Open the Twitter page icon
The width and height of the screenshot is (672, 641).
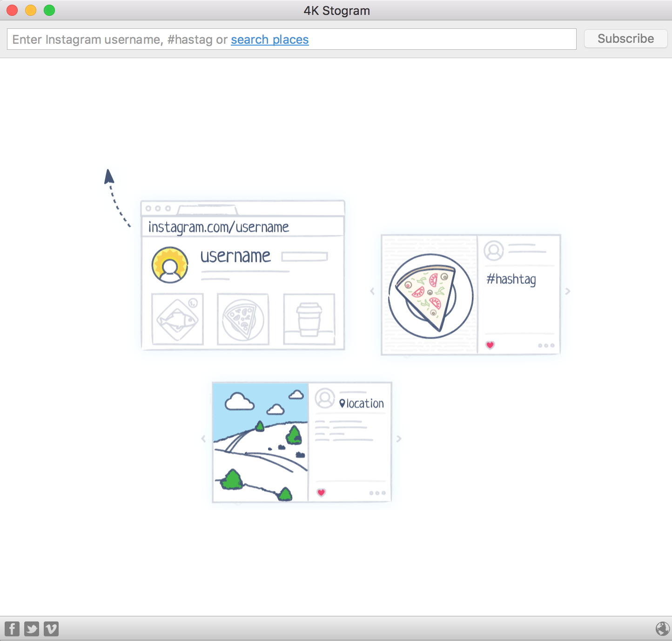click(x=32, y=629)
